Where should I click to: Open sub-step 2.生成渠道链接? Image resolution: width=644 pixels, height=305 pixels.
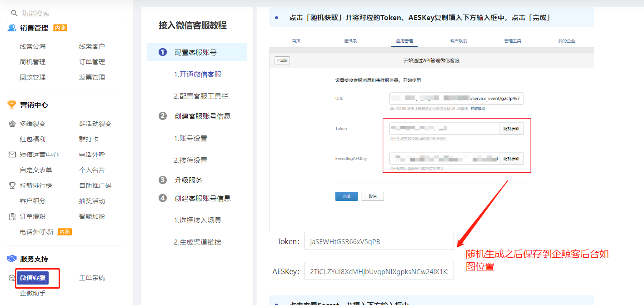pos(198,242)
